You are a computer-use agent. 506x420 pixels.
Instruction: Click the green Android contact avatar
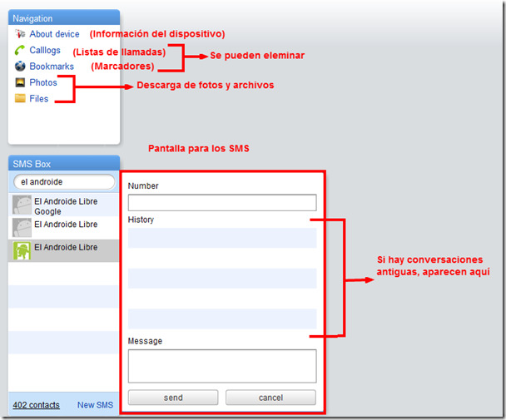point(22,250)
